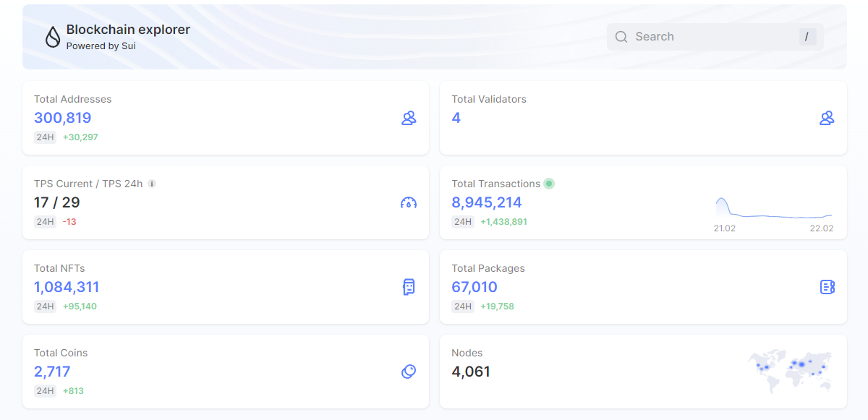This screenshot has width=868, height=420.
Task: Click the 24H badge on Total Addresses
Action: pyautogui.click(x=45, y=137)
